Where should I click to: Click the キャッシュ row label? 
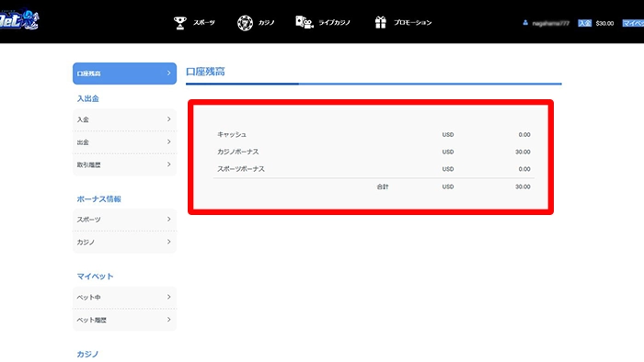coord(232,134)
